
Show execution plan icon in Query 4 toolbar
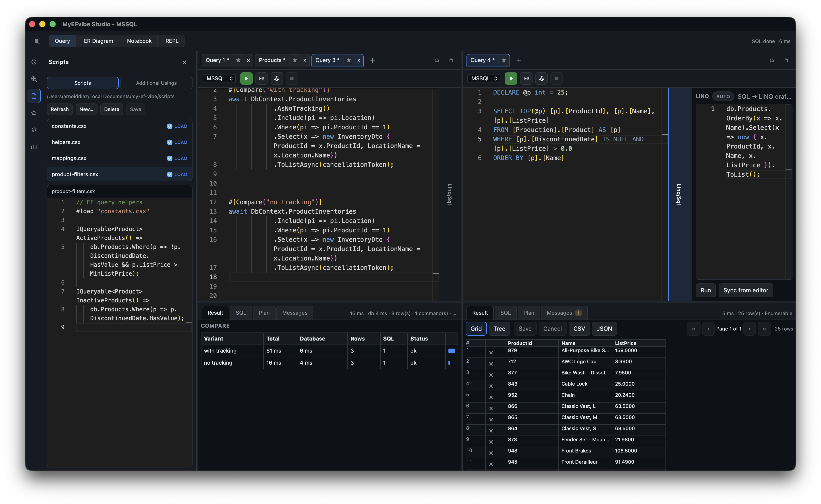tap(541, 79)
